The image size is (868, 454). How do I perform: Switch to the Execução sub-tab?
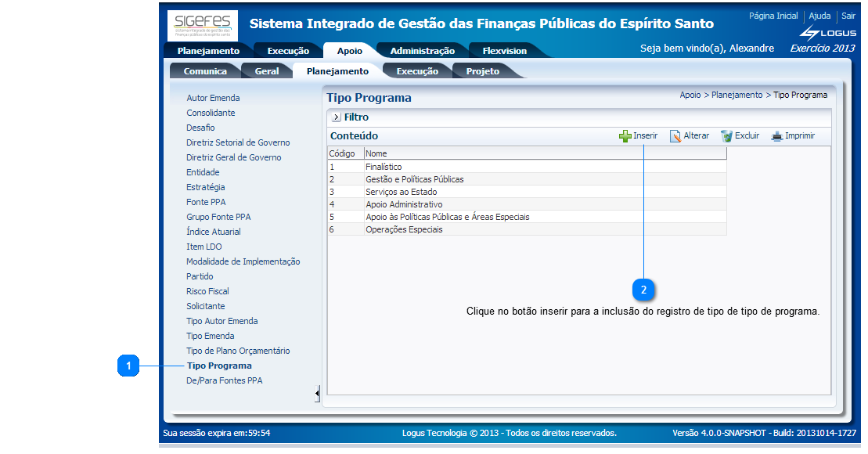pos(416,71)
